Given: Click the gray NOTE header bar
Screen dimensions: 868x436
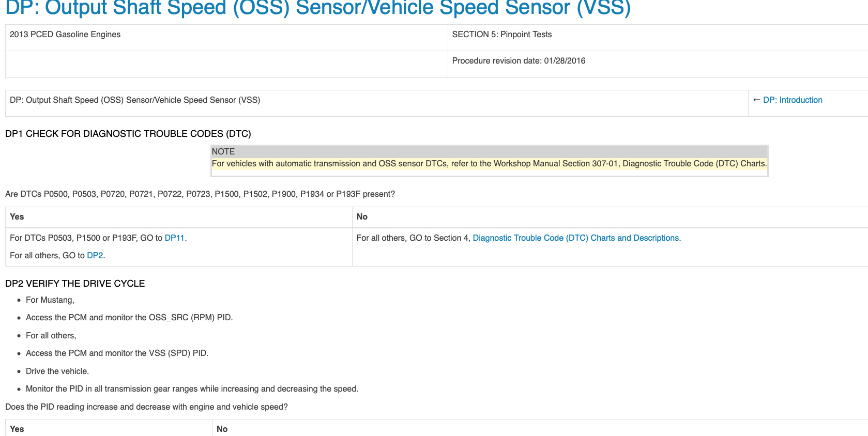Looking at the screenshot, I should pos(489,152).
